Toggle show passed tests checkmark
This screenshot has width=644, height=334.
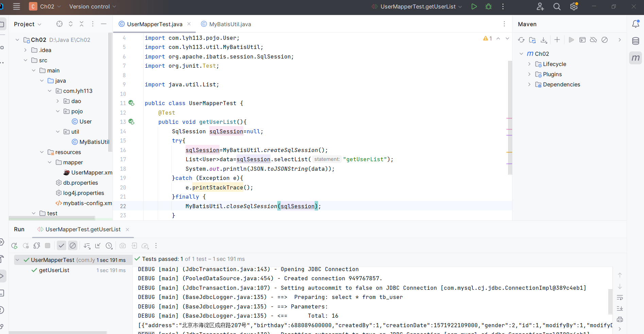click(62, 245)
